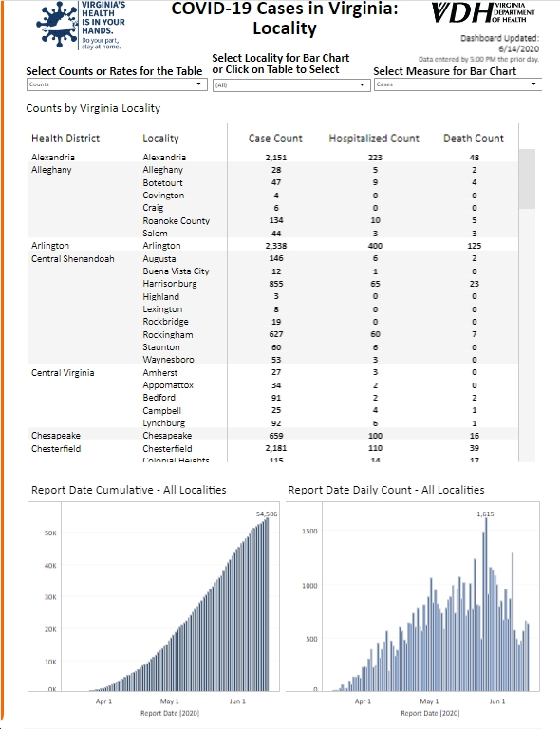Screen dimensions: 560x729
Task: Click the VDH Department of Health logo
Action: tap(483, 13)
